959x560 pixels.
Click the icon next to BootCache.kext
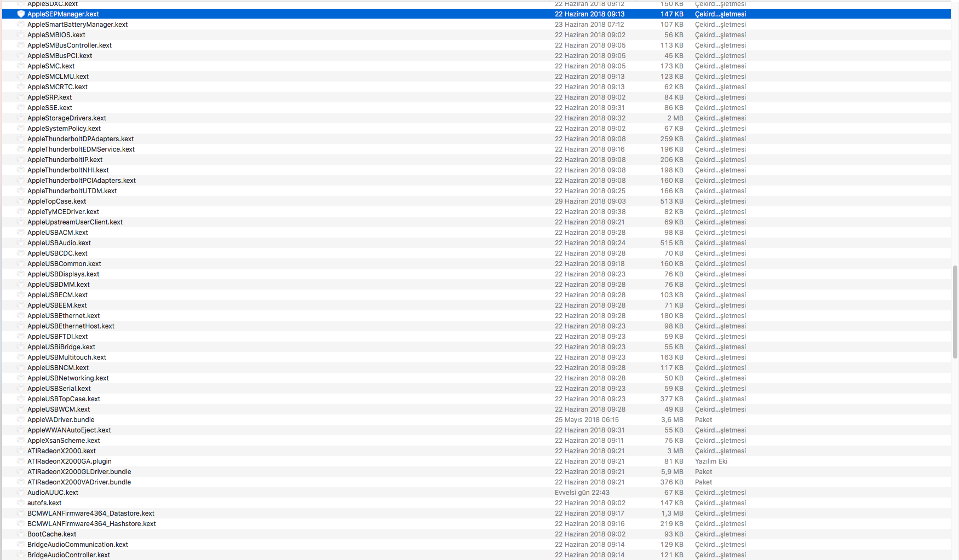21,534
